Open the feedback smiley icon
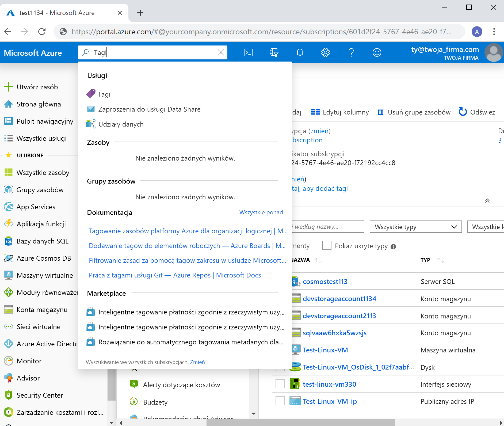Image resolution: width=504 pixels, height=426 pixels. pyautogui.click(x=377, y=52)
